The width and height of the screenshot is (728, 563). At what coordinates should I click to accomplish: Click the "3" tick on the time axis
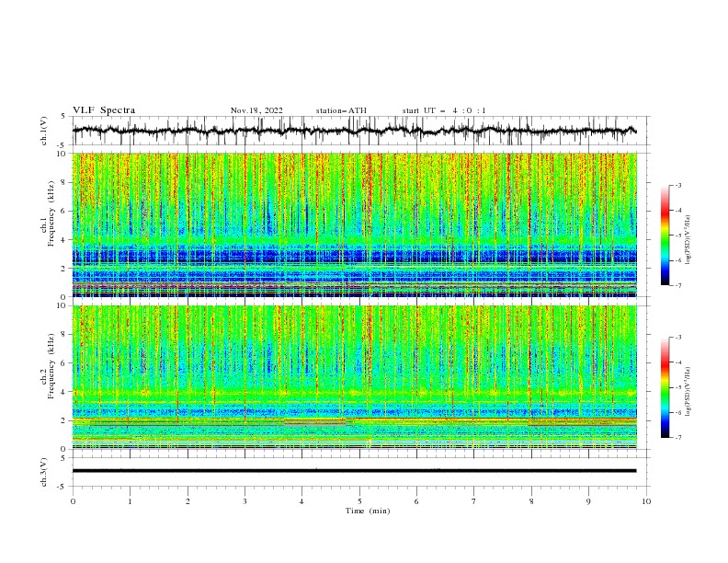245,501
